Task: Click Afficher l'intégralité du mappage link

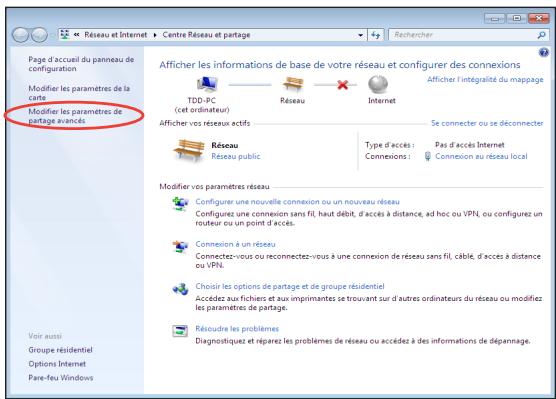Action: tap(485, 79)
